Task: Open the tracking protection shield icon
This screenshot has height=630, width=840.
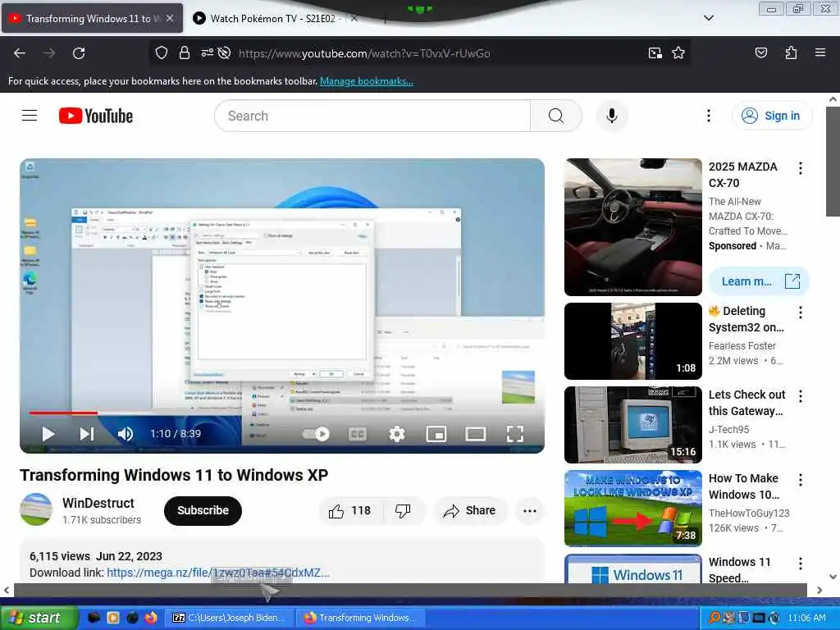Action: point(162,52)
